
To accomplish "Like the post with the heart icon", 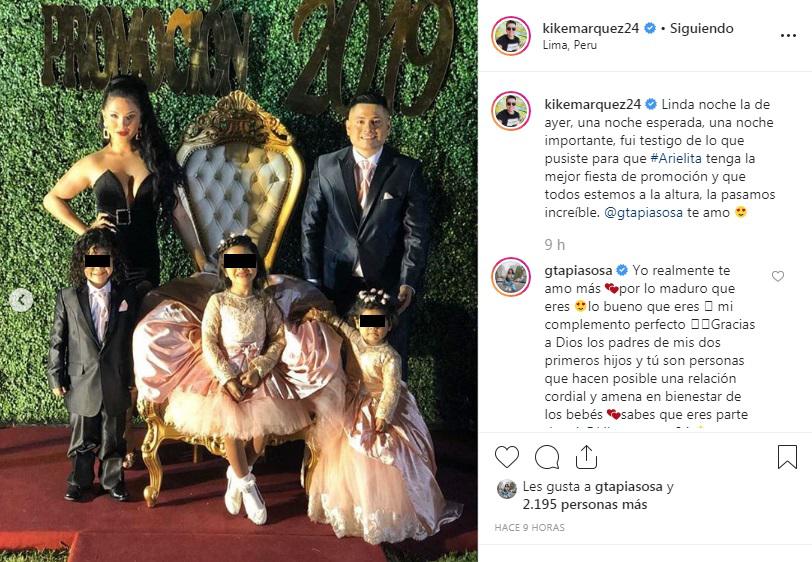I will click(x=506, y=457).
